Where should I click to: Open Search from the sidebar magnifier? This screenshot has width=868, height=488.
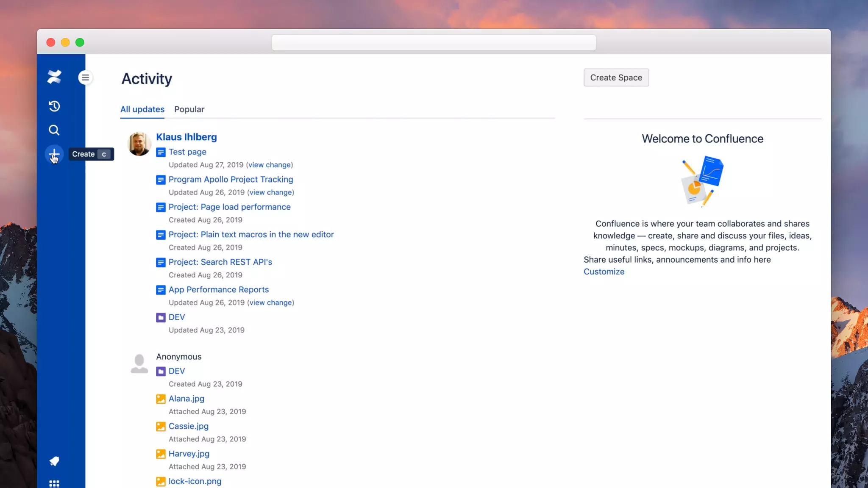coord(54,130)
